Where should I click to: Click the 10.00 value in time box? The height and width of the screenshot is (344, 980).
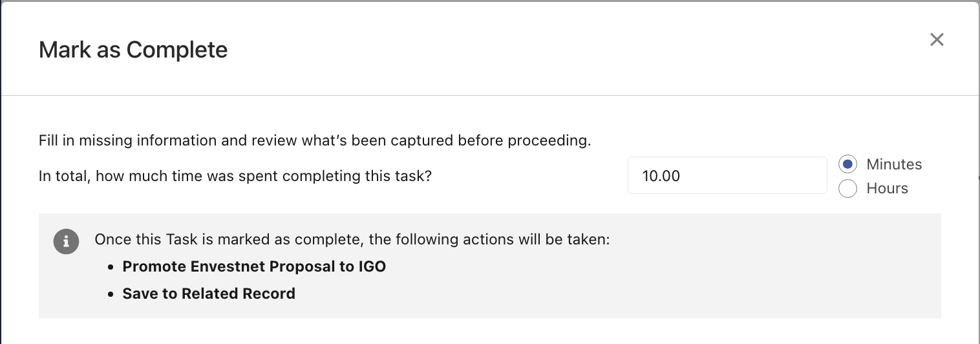tap(661, 175)
